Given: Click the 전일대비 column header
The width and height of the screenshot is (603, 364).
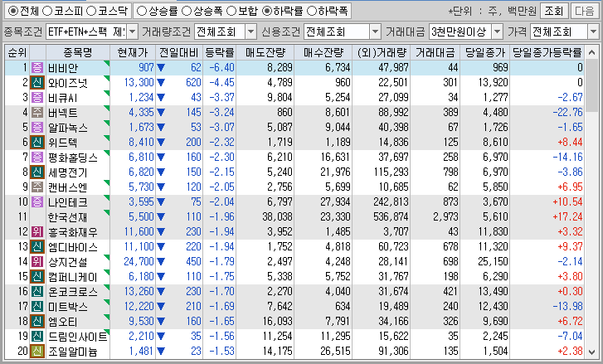Looking at the screenshot, I should tap(179, 52).
